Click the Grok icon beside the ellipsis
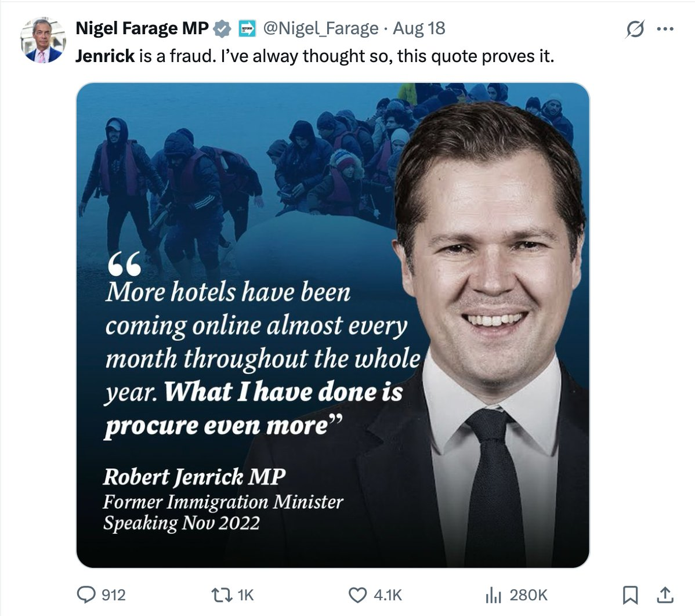Image resolution: width=695 pixels, height=616 pixels. [x=635, y=28]
